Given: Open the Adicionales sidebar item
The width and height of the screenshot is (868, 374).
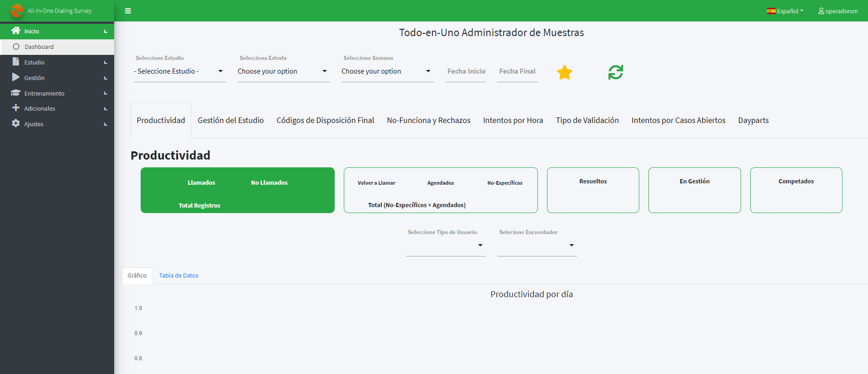Looking at the screenshot, I should 57,108.
